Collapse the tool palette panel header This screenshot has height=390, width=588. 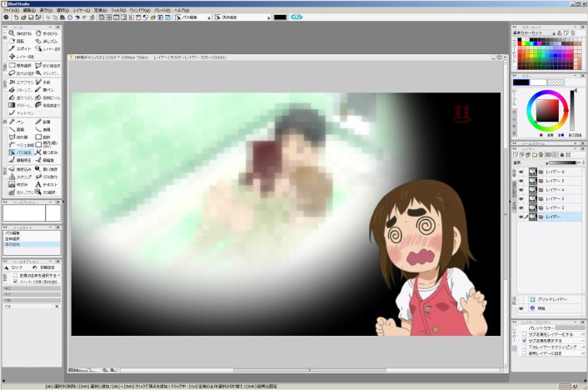pos(50,27)
